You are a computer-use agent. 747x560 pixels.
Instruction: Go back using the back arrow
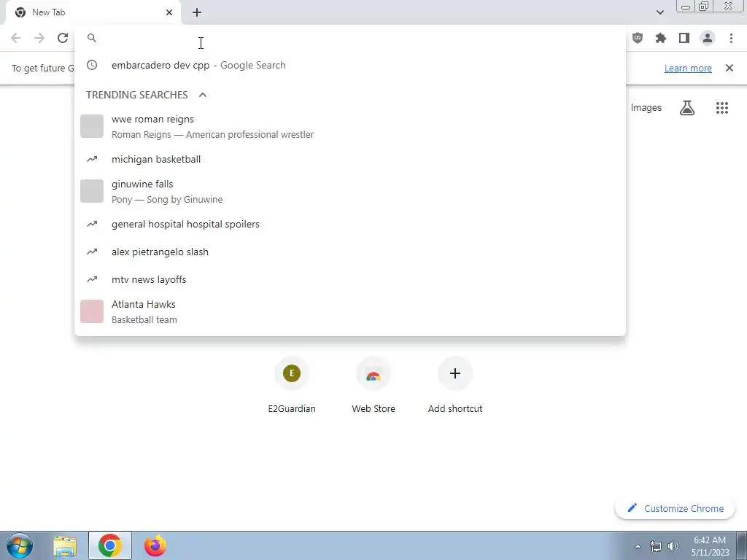[16, 38]
